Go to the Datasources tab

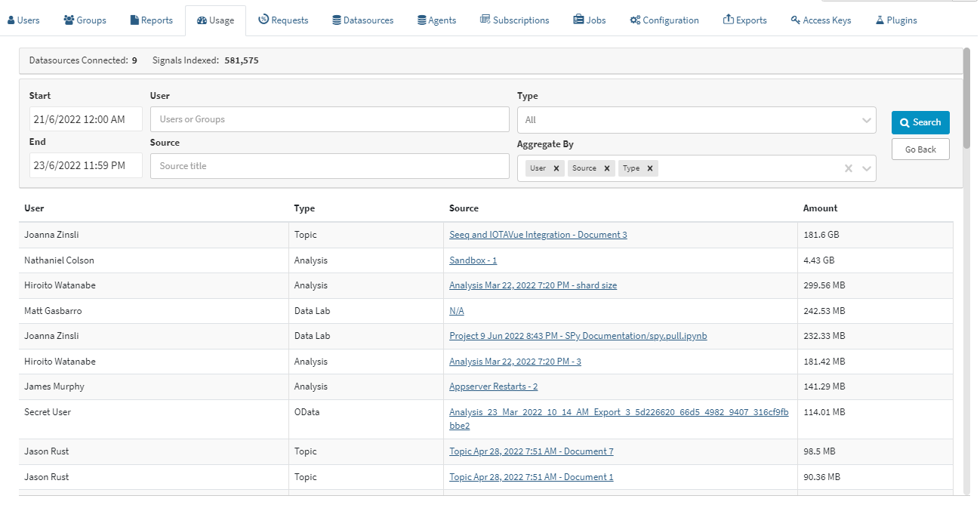point(363,20)
